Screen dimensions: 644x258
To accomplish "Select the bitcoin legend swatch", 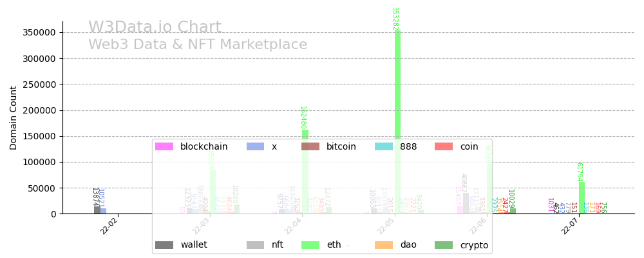I will 310,146.
